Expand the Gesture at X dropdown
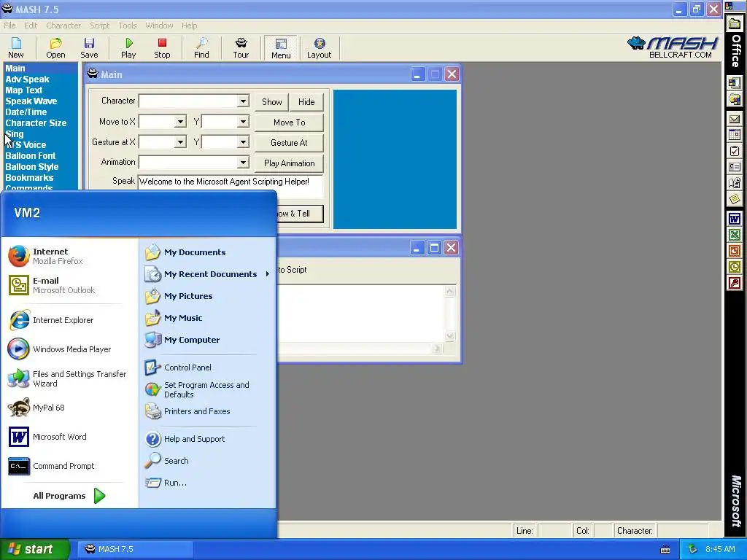 point(180,142)
